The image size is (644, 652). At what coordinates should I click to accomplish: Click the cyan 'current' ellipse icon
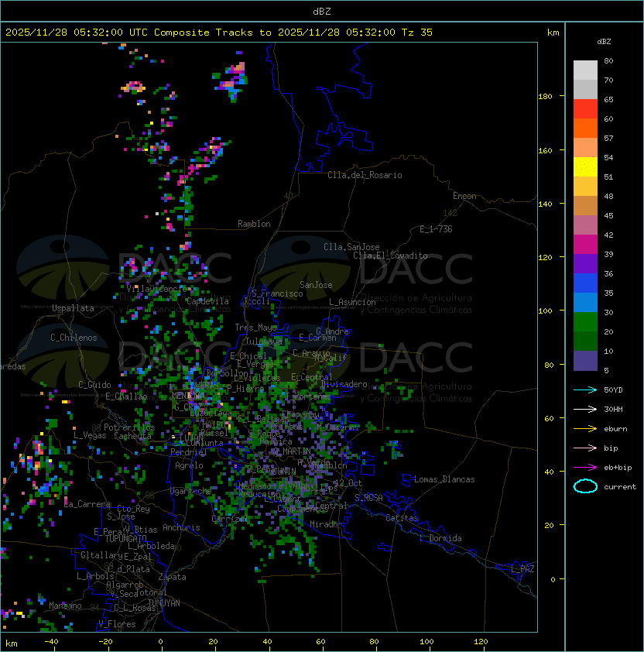coord(585,486)
